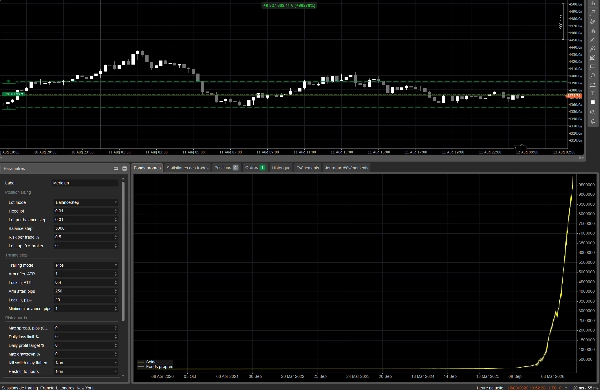The height and width of the screenshot is (390, 600).
Task: Select the rectangle drawing tool
Action: (592, 67)
